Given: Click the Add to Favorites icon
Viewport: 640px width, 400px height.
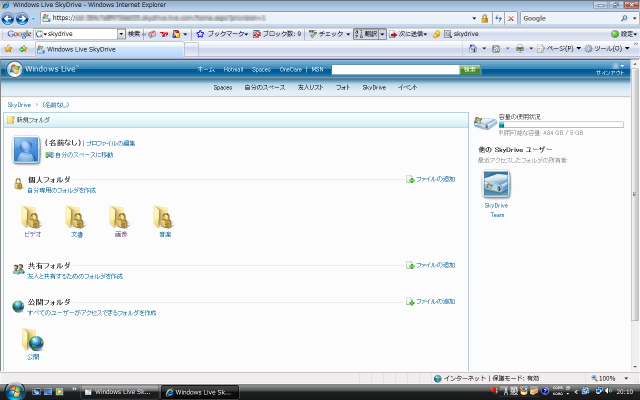Looking at the screenshot, I should click(23, 49).
